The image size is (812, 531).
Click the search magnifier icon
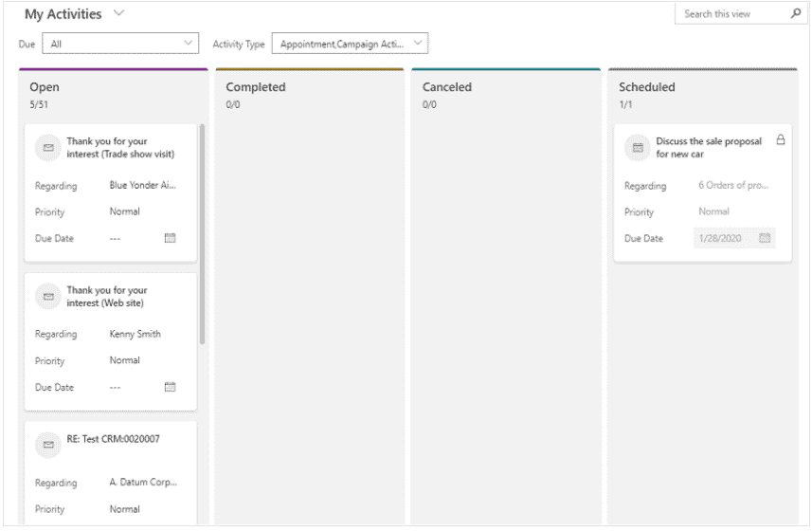click(796, 13)
